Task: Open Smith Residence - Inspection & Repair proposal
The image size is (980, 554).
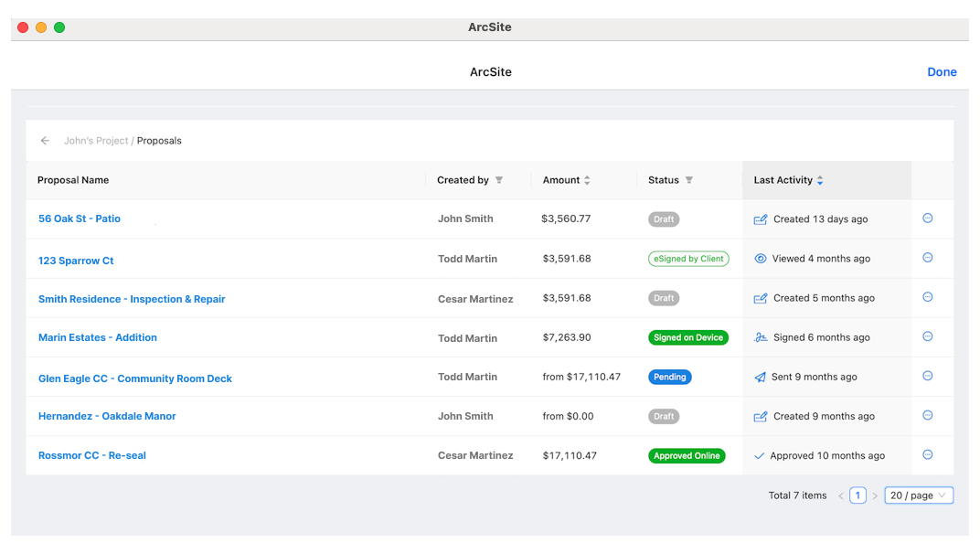Action: (x=132, y=299)
